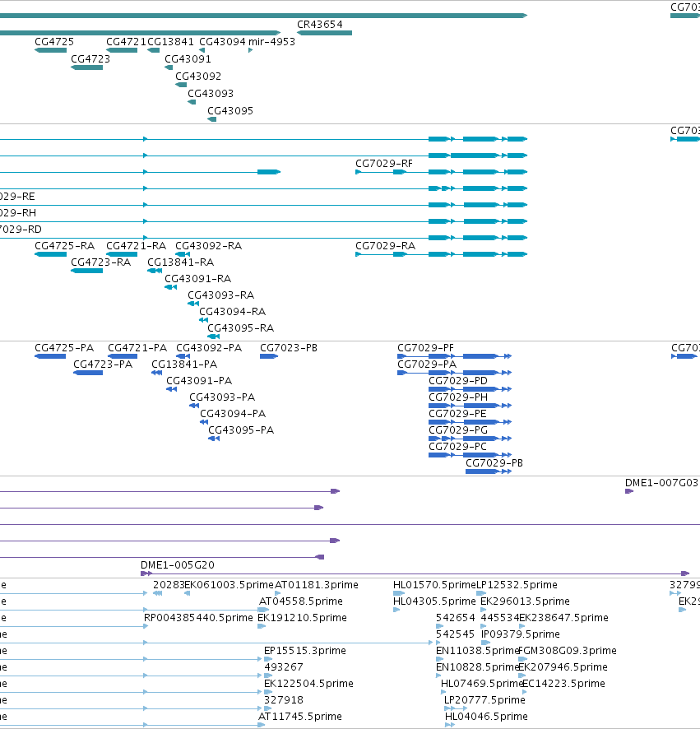This screenshot has height=729, width=700.
Task: Open the CG4723-PA protein label
Action: 103,364
